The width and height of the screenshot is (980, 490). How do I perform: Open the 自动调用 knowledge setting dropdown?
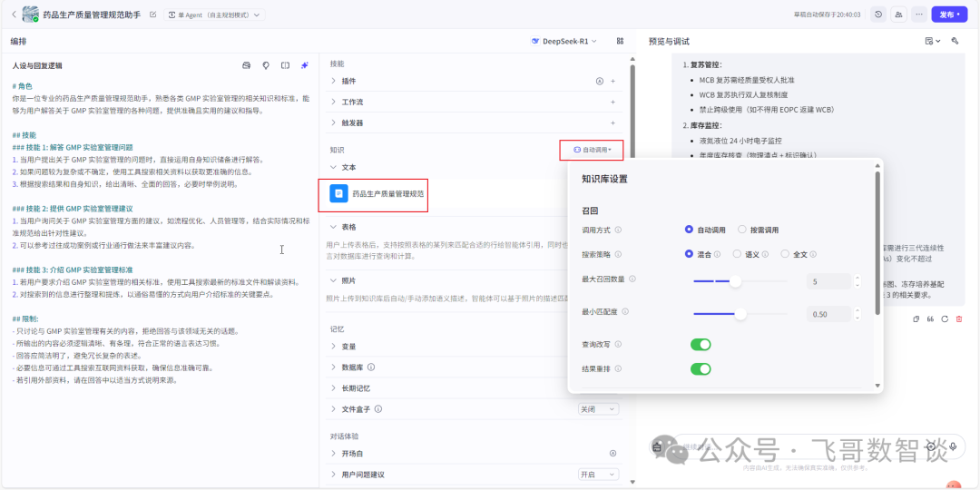[x=592, y=149]
